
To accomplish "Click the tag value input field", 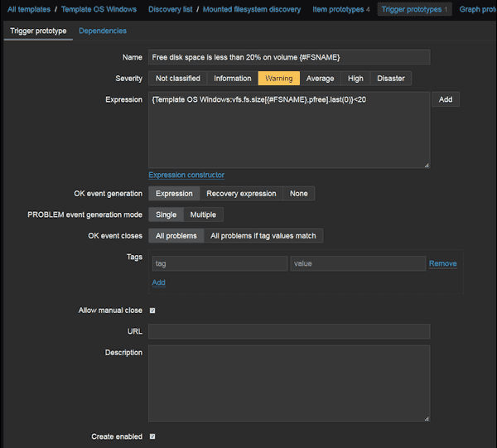I will pyautogui.click(x=358, y=263).
